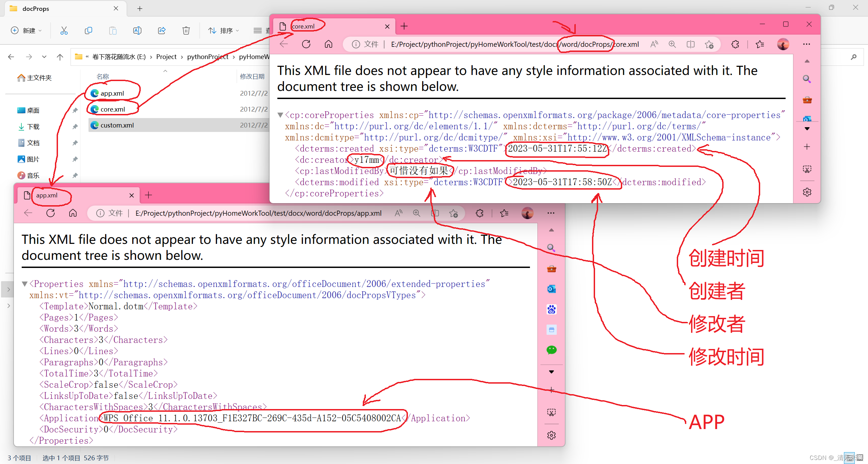The height and width of the screenshot is (464, 868).
Task: Click the Rename icon in Explorer toolbar
Action: pos(137,31)
